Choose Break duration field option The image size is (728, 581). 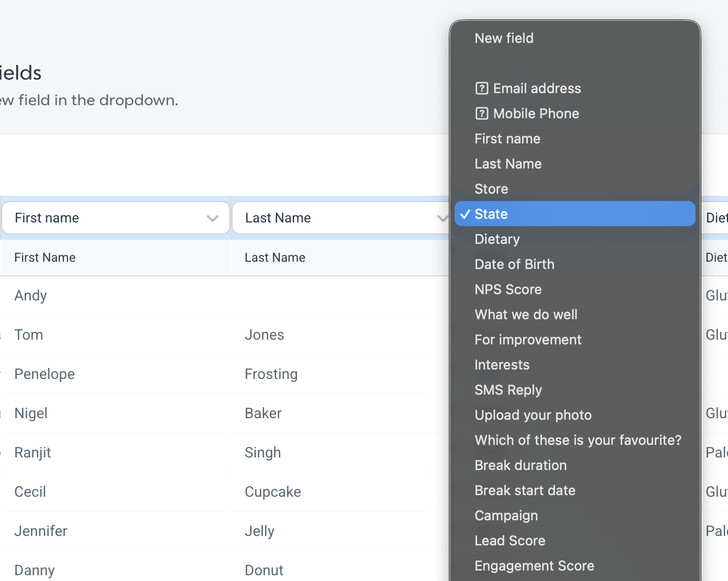point(575,465)
